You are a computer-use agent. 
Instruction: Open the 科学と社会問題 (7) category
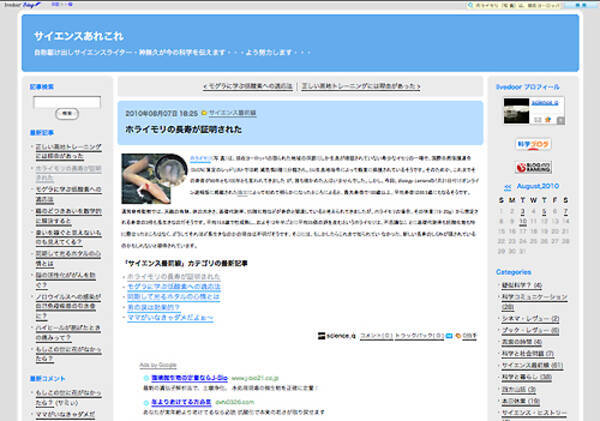[528, 354]
